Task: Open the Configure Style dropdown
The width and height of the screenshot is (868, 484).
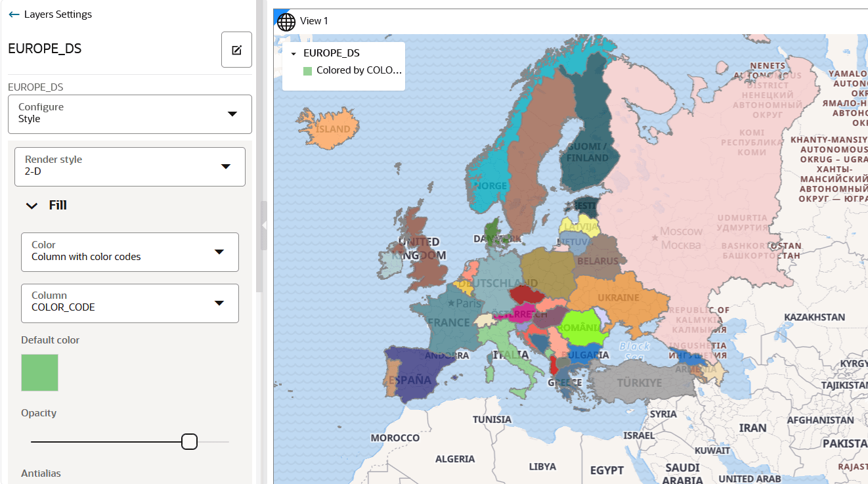Action: (x=129, y=114)
